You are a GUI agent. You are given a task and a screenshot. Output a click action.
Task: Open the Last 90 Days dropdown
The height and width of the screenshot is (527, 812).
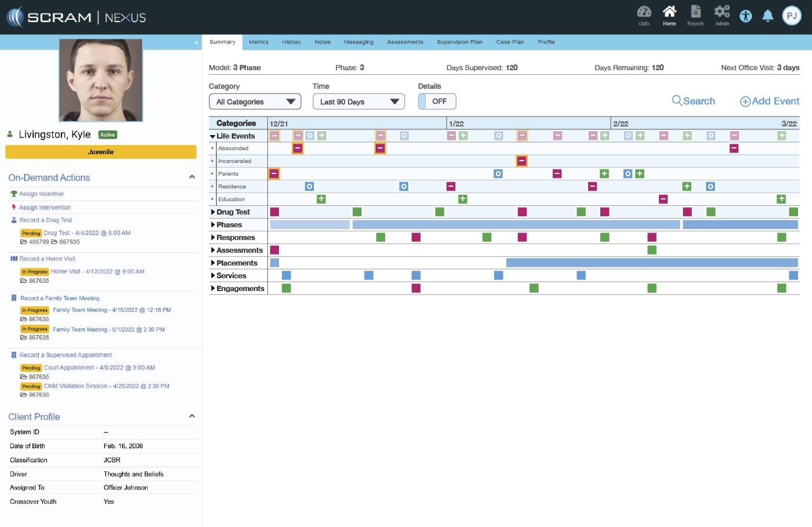tap(358, 101)
